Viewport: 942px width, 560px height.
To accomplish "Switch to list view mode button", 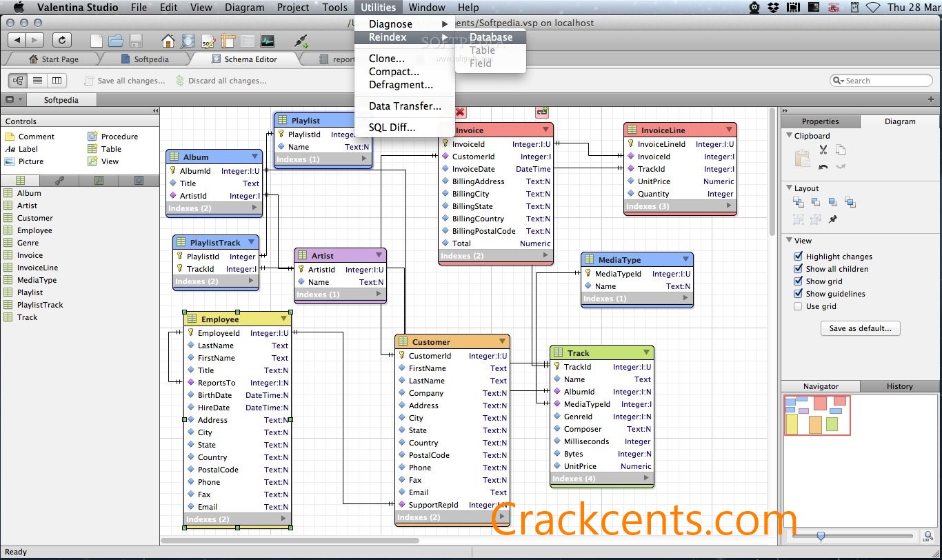I will [x=38, y=81].
